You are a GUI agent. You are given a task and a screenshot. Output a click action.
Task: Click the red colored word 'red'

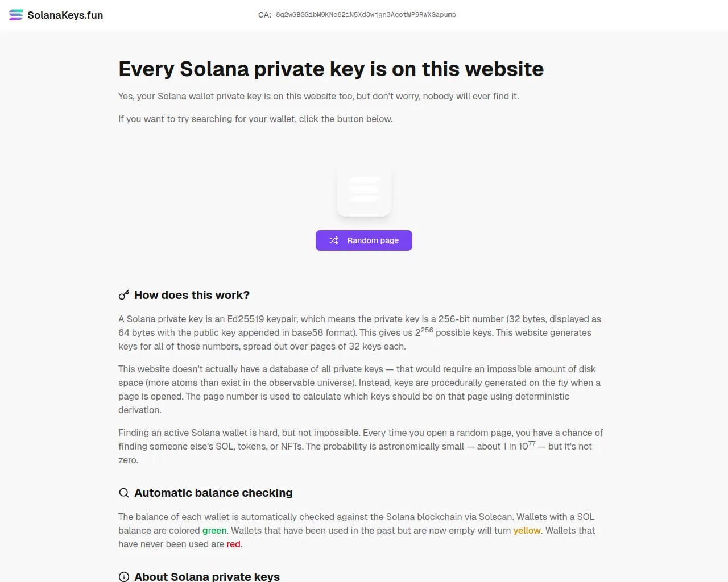(x=233, y=544)
